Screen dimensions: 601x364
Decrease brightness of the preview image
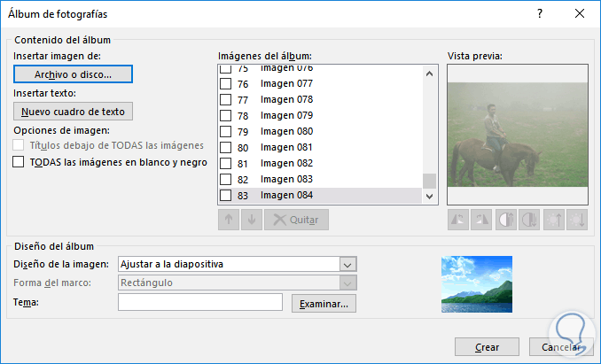coord(576,220)
